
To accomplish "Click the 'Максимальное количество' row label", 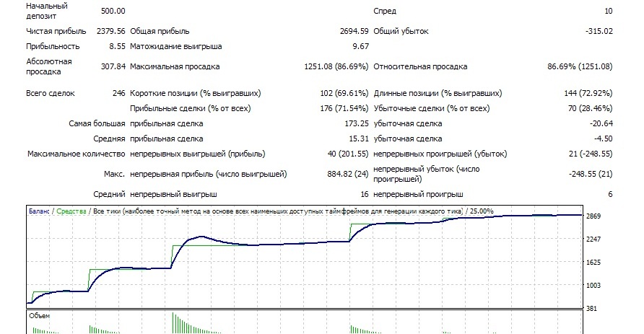I will 76,154.
